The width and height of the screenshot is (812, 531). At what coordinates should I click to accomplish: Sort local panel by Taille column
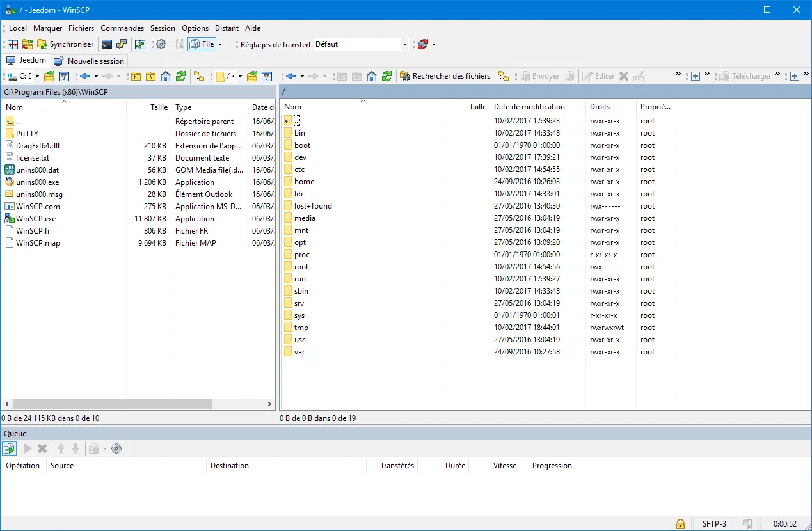[149, 107]
